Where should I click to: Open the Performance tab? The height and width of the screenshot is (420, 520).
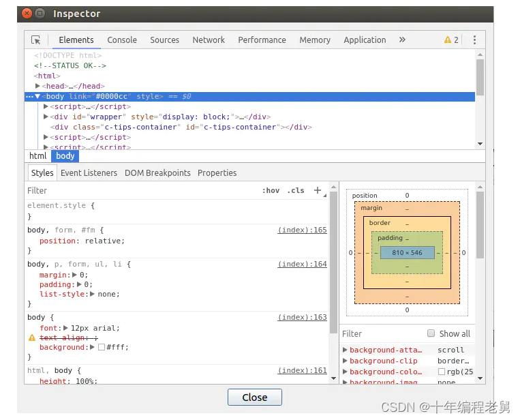tap(262, 40)
